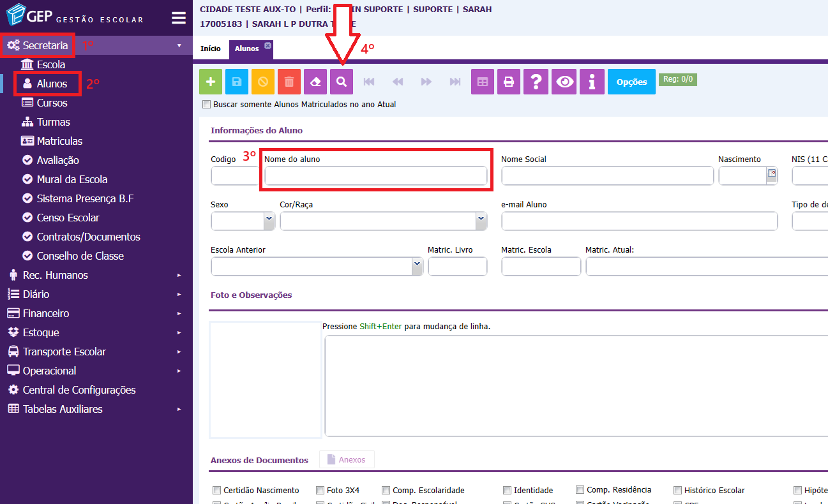Viewport: 828px width, 504px height.
Task: Tick the Histórico Escolar checkbox
Action: tap(678, 491)
